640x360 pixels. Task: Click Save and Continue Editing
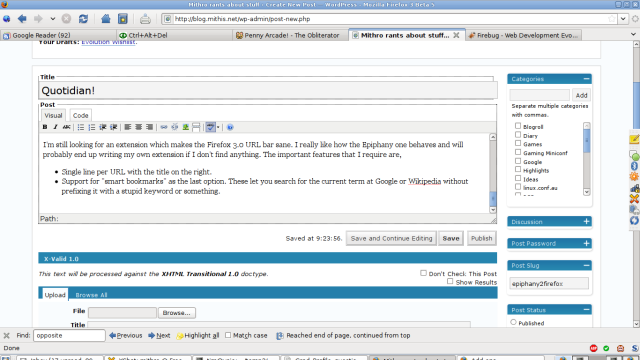[391, 238]
